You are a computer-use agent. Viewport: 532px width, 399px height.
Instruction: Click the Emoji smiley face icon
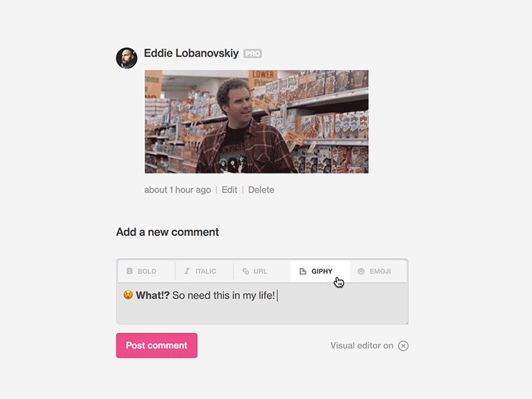click(361, 271)
